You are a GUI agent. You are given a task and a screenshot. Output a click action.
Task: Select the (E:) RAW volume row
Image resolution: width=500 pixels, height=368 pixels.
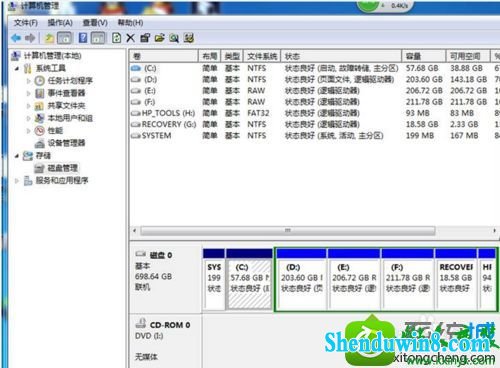click(x=315, y=91)
